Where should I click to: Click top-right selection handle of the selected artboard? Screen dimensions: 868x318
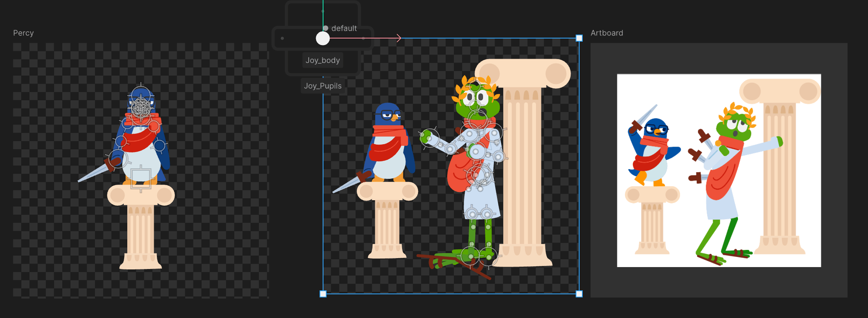coord(579,38)
